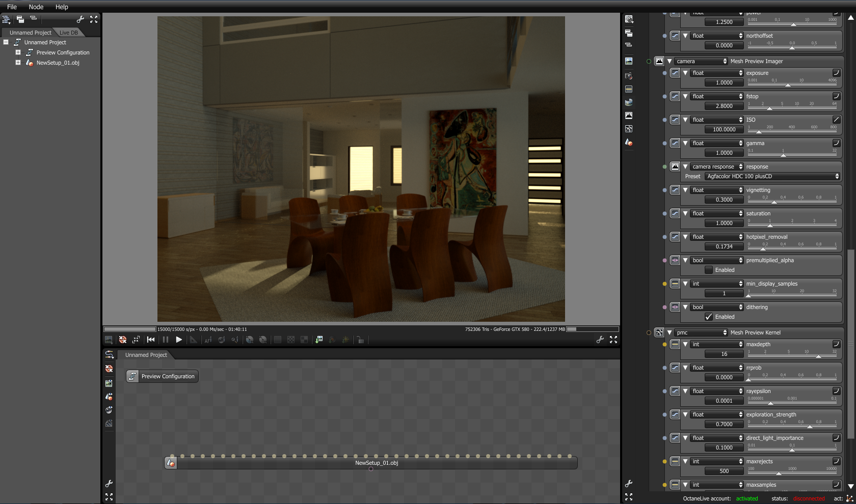Click the outliner tree view options icon

[x=6, y=19]
